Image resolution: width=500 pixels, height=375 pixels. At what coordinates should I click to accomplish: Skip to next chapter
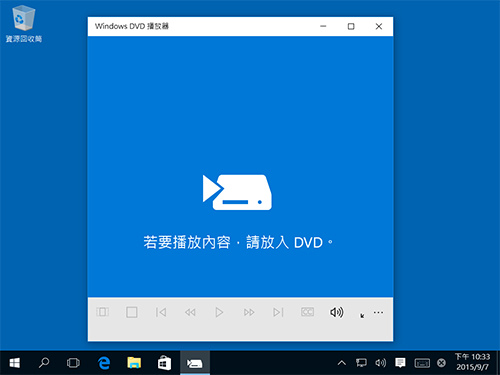278,312
